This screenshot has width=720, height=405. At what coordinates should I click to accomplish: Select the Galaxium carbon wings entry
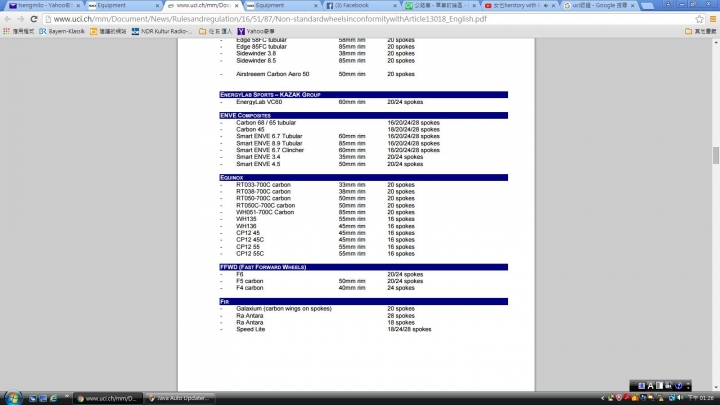(284, 309)
